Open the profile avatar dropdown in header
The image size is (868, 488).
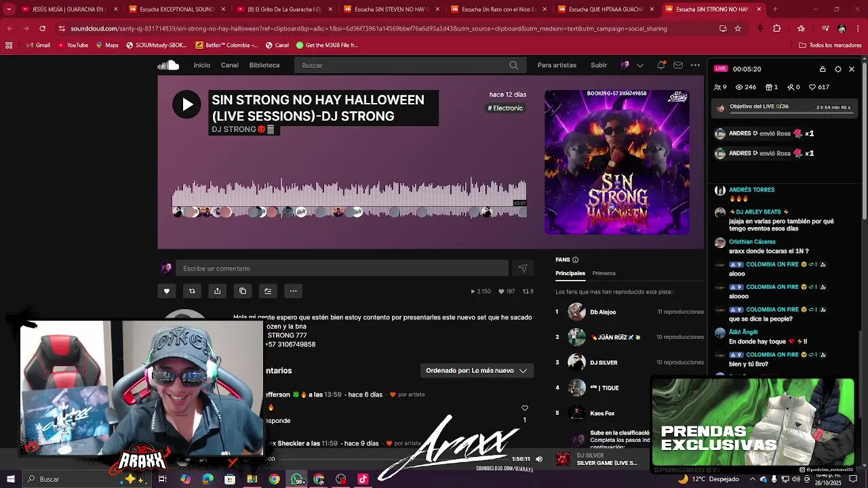tap(631, 65)
